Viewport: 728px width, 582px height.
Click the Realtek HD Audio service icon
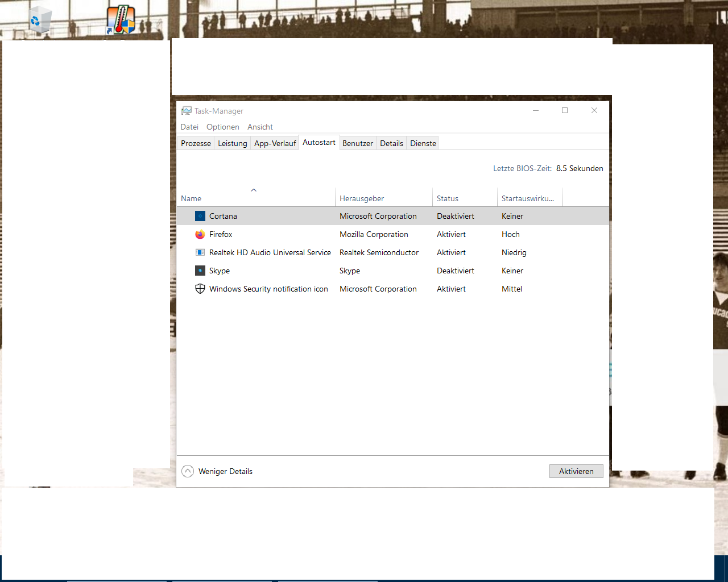[200, 252]
